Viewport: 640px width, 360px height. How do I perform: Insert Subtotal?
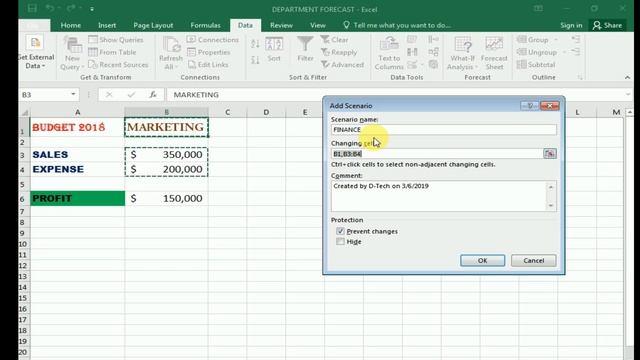[x=536, y=64]
